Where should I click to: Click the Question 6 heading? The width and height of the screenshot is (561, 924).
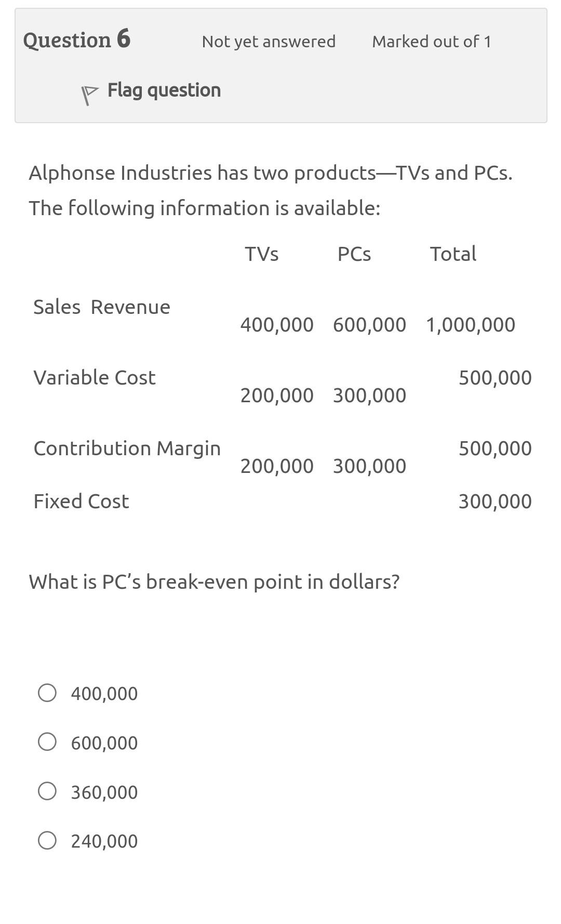coord(77,39)
